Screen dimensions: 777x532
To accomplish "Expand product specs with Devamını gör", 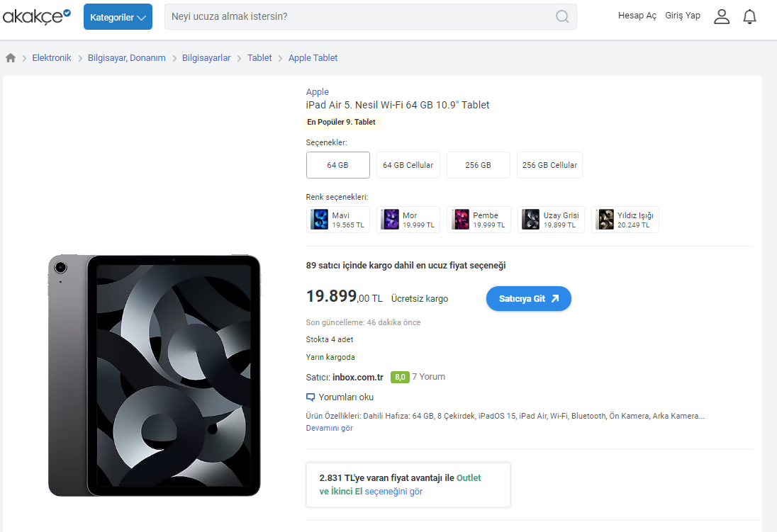I will [x=329, y=428].
